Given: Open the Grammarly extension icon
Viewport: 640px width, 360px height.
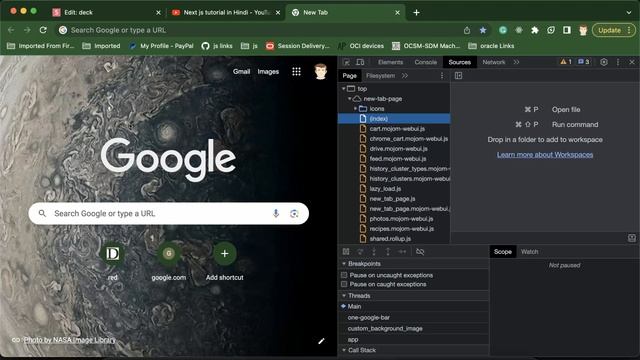Looking at the screenshot, I should [503, 30].
